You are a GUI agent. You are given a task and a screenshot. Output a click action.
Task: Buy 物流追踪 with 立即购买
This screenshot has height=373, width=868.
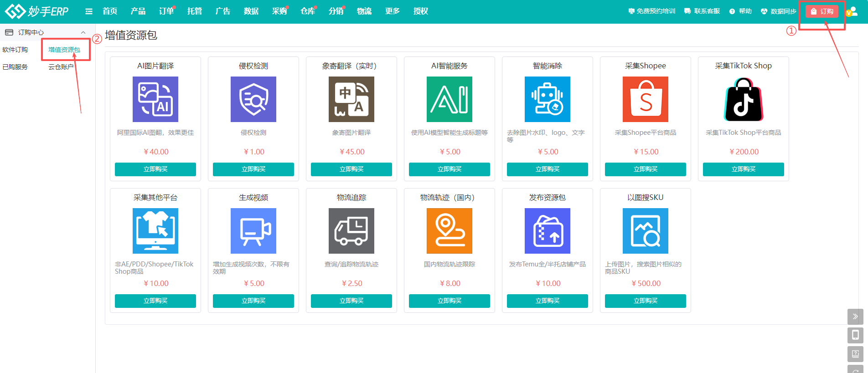click(x=351, y=301)
